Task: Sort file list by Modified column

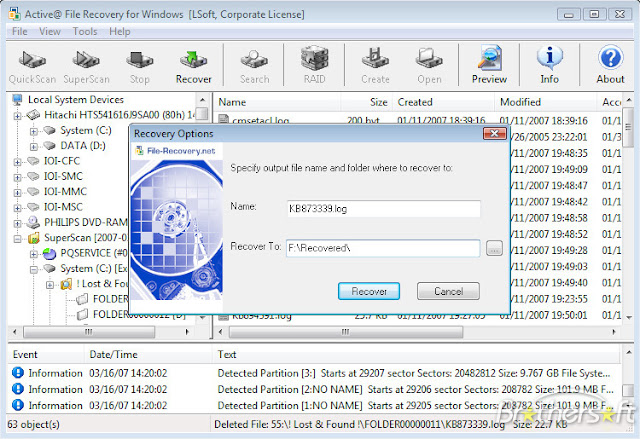Action: coord(545,102)
